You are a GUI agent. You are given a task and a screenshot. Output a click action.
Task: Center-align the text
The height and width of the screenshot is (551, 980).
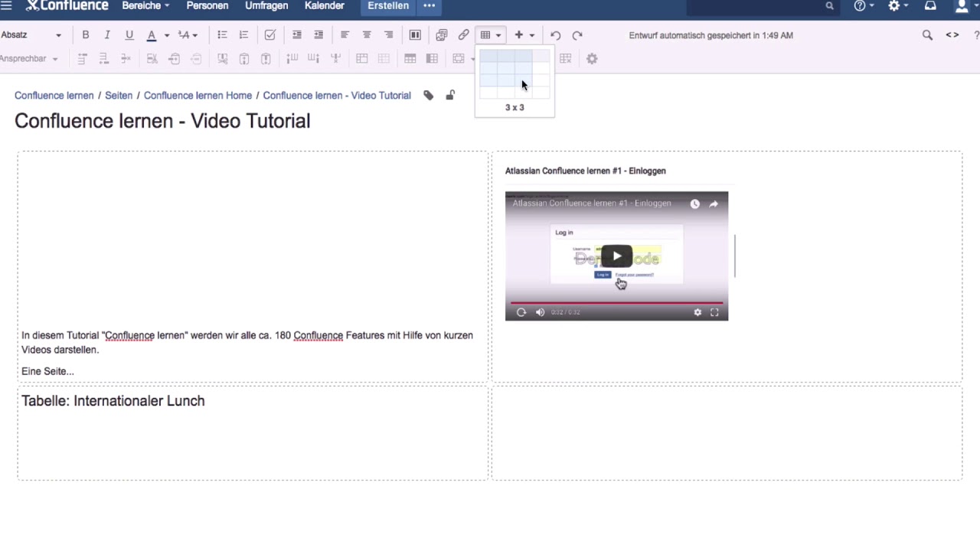point(367,35)
